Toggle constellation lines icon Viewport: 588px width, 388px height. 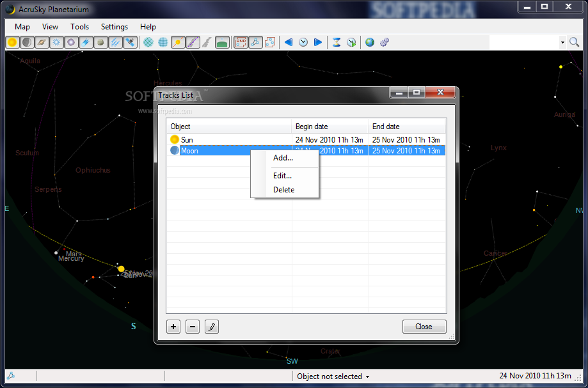click(x=255, y=42)
